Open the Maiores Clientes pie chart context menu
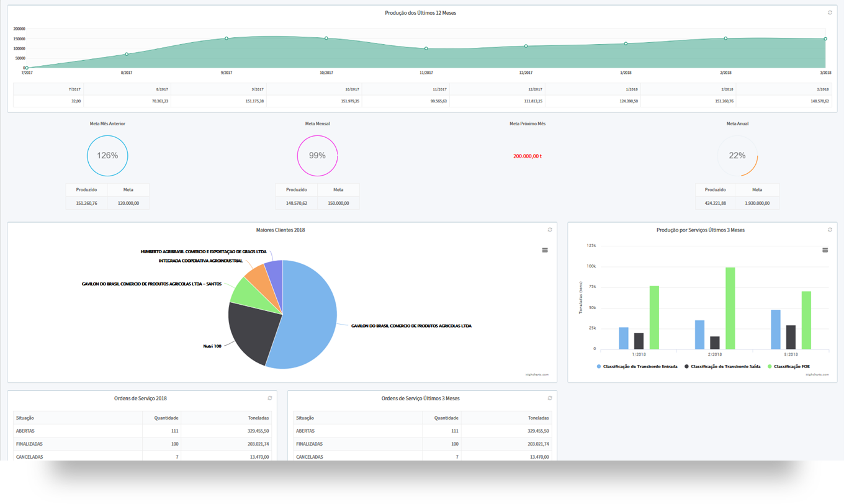This screenshot has height=504, width=844. [545, 250]
